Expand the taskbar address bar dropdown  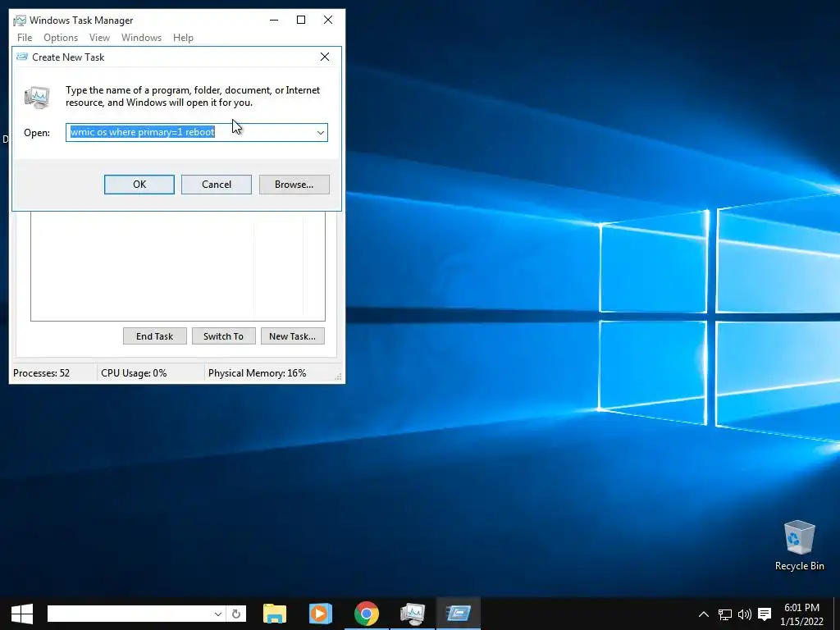click(x=218, y=614)
